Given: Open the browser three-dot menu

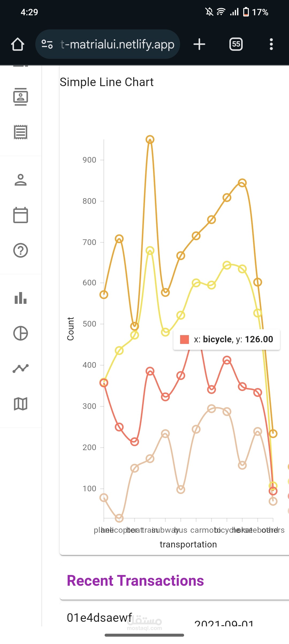Looking at the screenshot, I should tap(271, 44).
